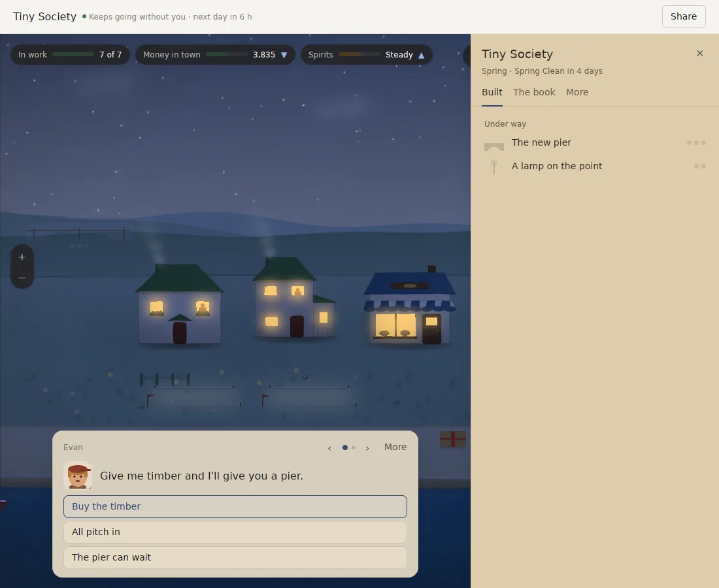Image resolution: width=719 pixels, height=588 pixels.
Task: Click the Spirits level bar
Action: [x=359, y=54]
